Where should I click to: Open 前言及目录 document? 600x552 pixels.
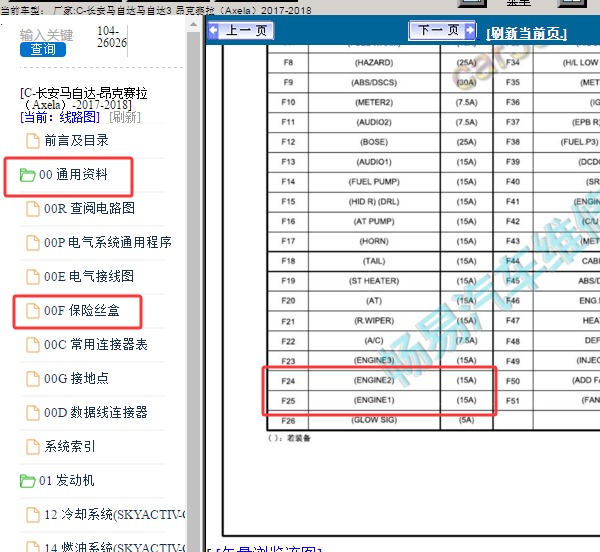76,140
